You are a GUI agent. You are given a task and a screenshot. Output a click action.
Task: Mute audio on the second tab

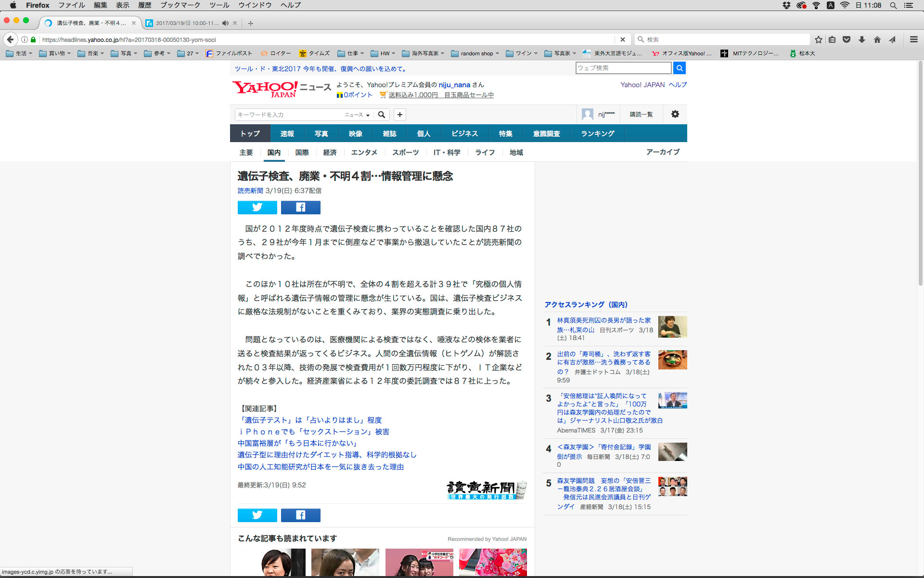225,23
